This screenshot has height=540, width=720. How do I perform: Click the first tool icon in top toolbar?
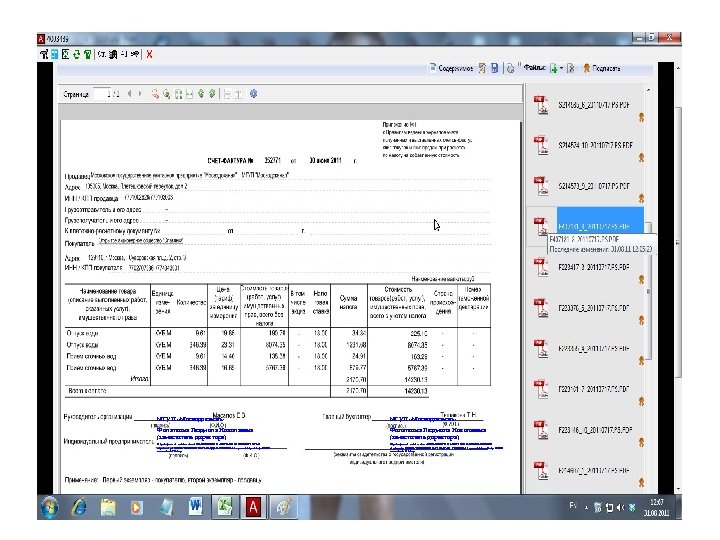tap(44, 54)
